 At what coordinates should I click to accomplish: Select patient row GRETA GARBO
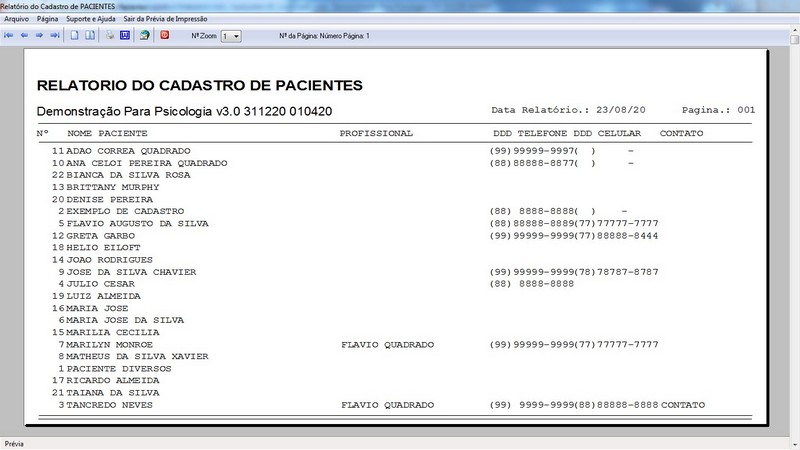(x=355, y=236)
